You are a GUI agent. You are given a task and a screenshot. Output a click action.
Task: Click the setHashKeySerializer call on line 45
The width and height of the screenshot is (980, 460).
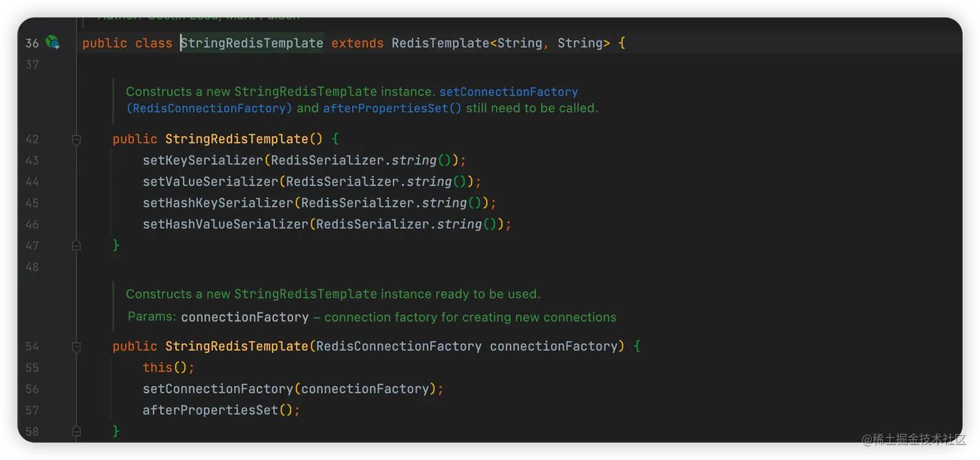218,203
